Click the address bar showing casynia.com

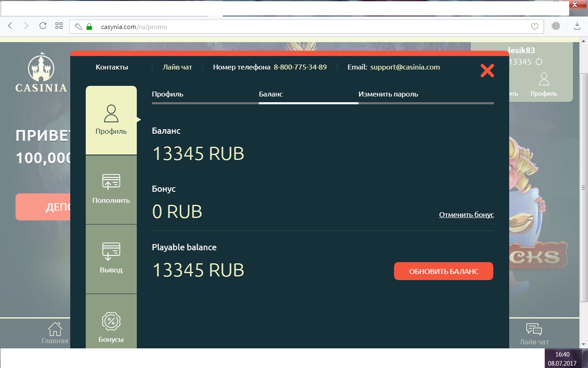coord(286,27)
